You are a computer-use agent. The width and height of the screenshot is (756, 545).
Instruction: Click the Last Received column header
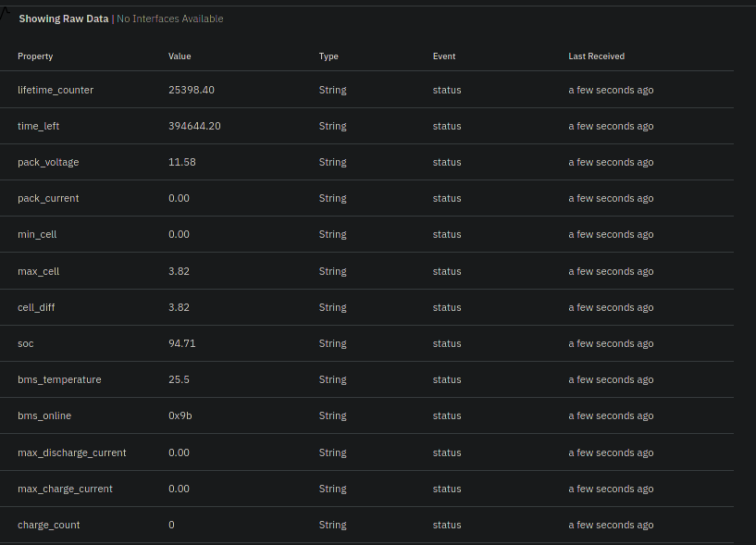pyautogui.click(x=596, y=56)
